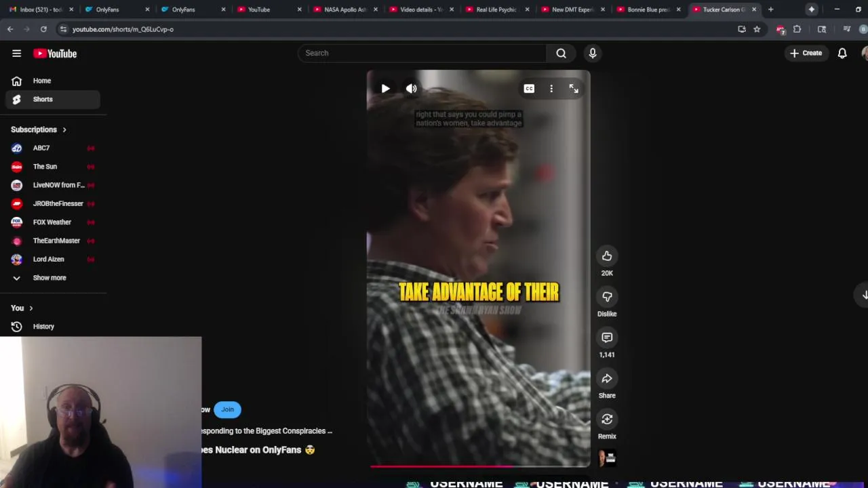Open The Sun subscription channel

(x=53, y=167)
